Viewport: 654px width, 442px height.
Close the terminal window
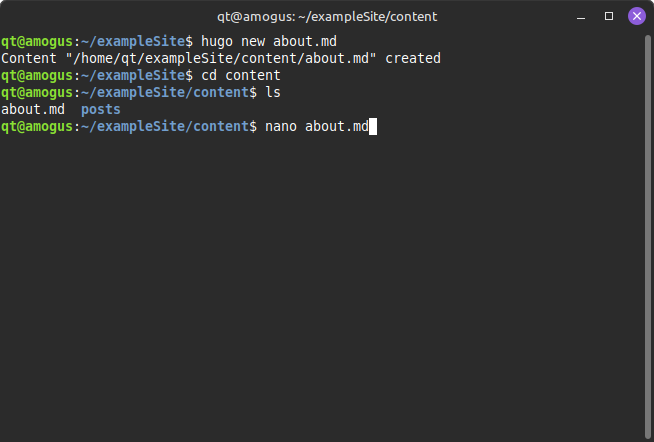tap(636, 16)
